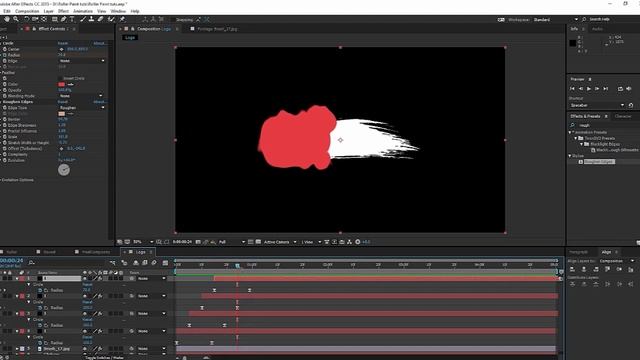
Task: Step forward one frame in Preview panel
Action: 597,89
